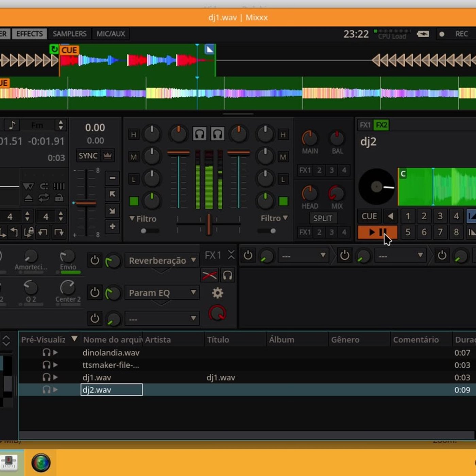Switch to the EFFECTS tab
This screenshot has width=476, height=476.
pos(30,34)
